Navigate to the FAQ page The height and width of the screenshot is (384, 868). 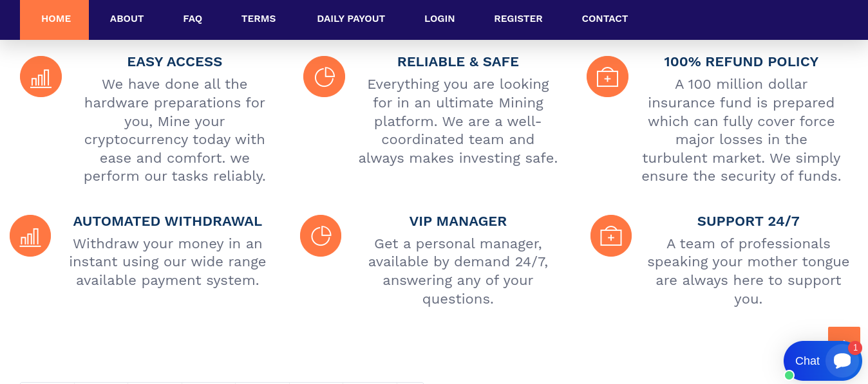coord(193,19)
